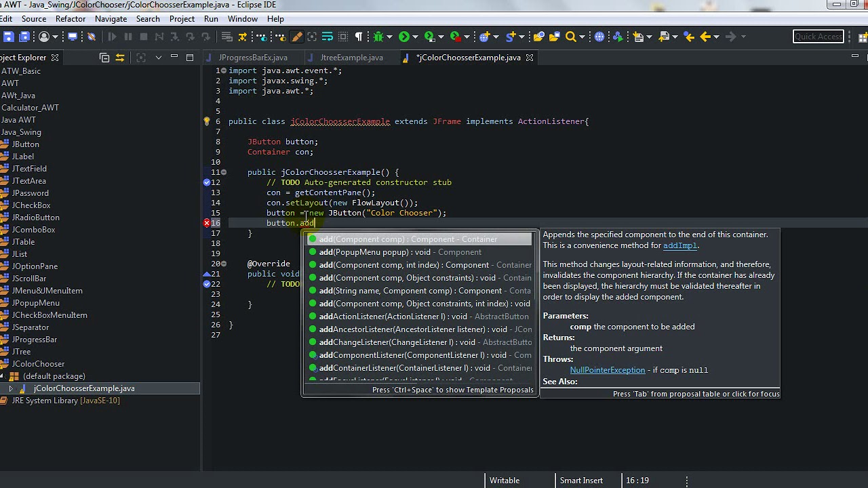Select add(Component comp) proposal
Viewport: 868px width, 488px height.
click(419, 239)
